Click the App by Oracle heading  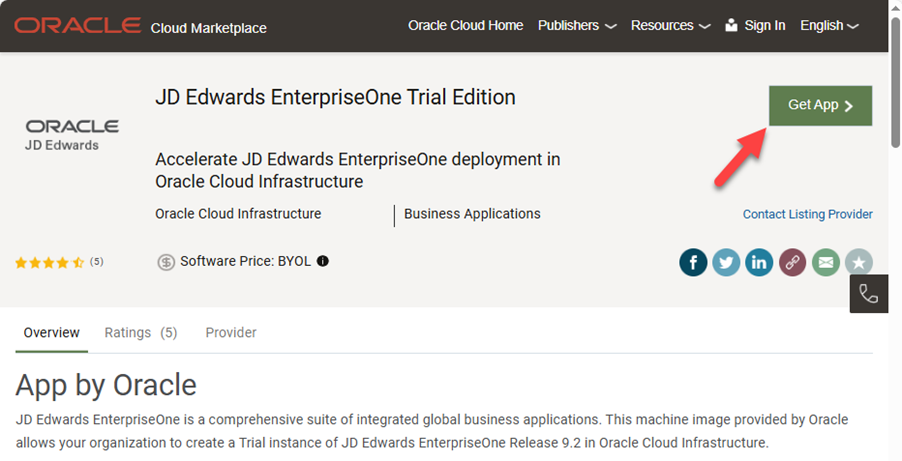[106, 385]
